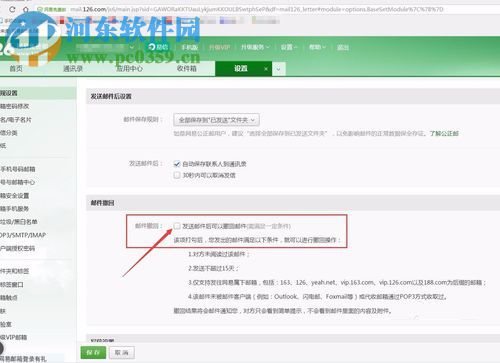
Task: Close the 设置 tab with its X
Action: point(266,69)
